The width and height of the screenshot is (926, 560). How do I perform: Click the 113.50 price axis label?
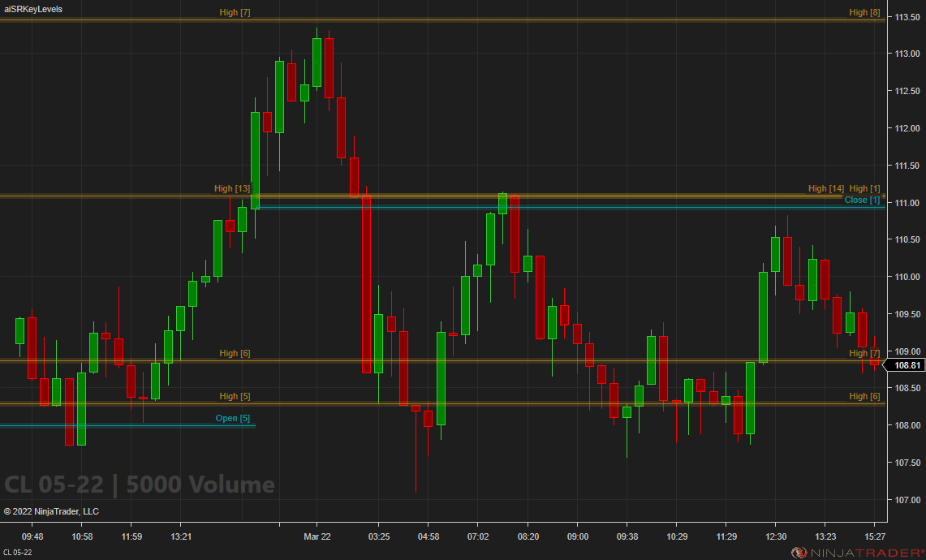pos(906,17)
